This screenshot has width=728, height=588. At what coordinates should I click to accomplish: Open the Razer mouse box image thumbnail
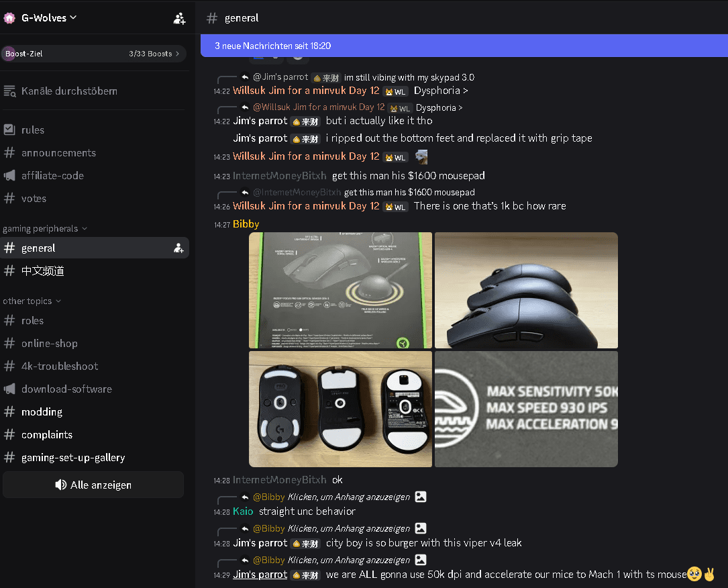pyautogui.click(x=340, y=290)
